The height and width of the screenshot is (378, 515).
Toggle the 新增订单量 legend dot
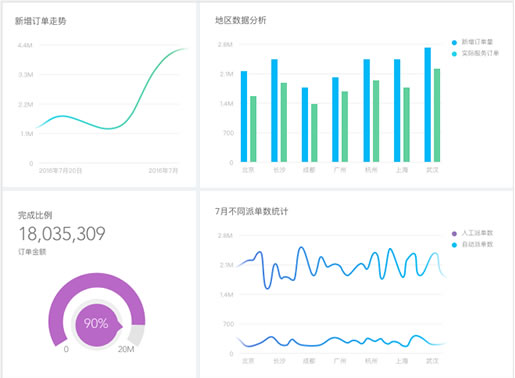pyautogui.click(x=454, y=42)
